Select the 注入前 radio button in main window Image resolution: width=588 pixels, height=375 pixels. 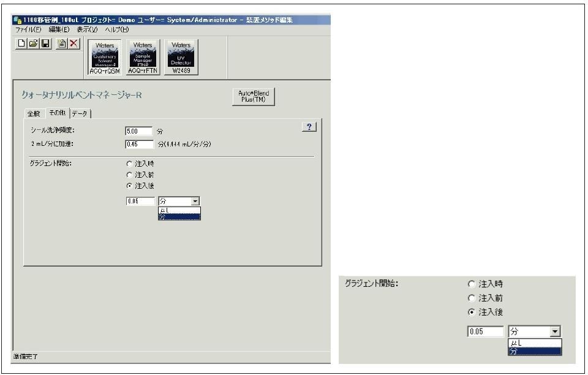(x=129, y=175)
